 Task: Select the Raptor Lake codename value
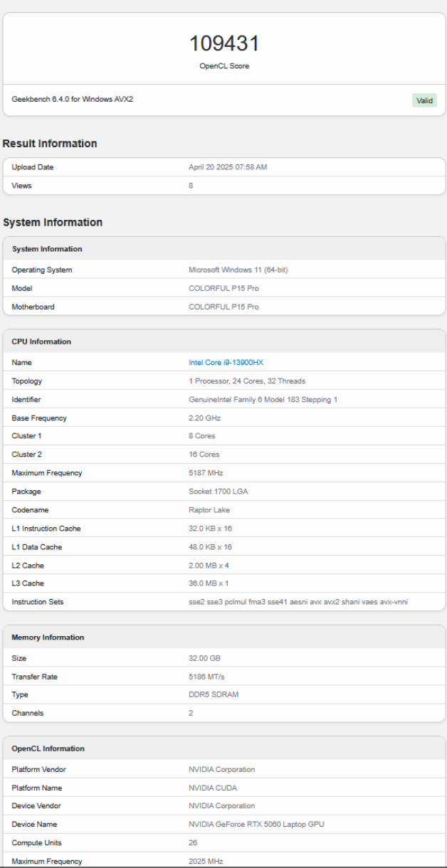coord(206,509)
